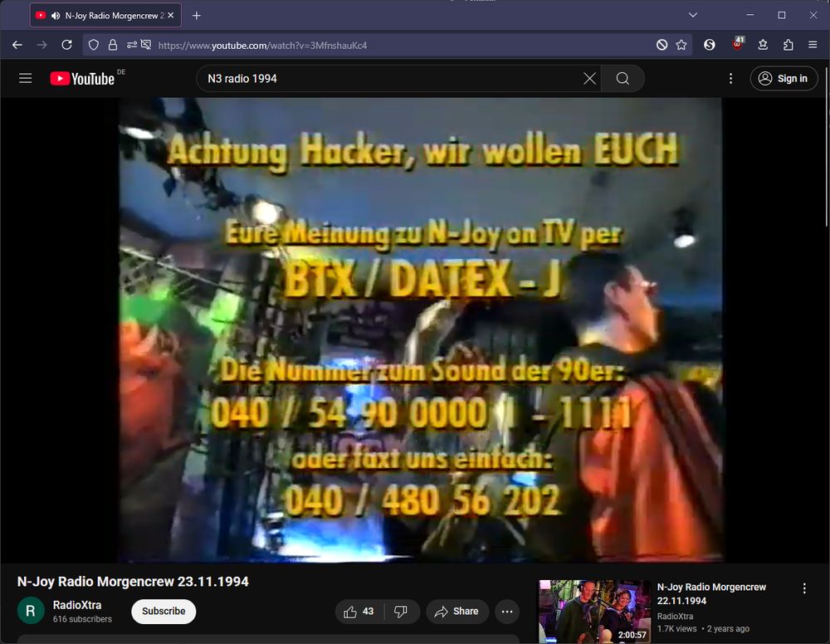
Task: Click the video title 'N-Joy Radio Morgencrew 23.11.1994'
Action: [133, 582]
